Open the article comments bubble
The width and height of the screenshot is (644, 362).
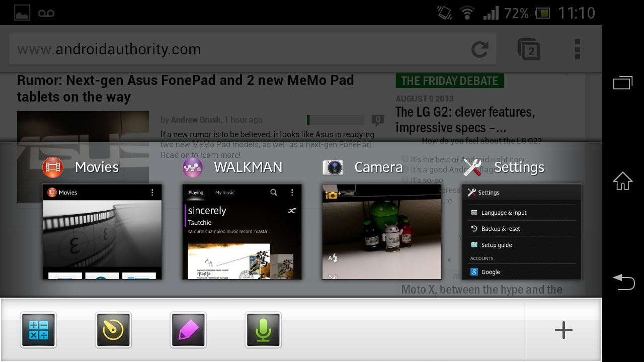click(378, 120)
